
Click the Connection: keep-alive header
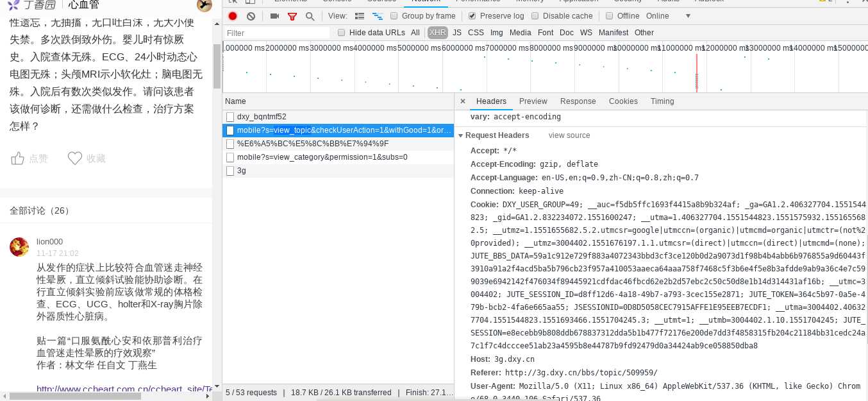point(517,191)
